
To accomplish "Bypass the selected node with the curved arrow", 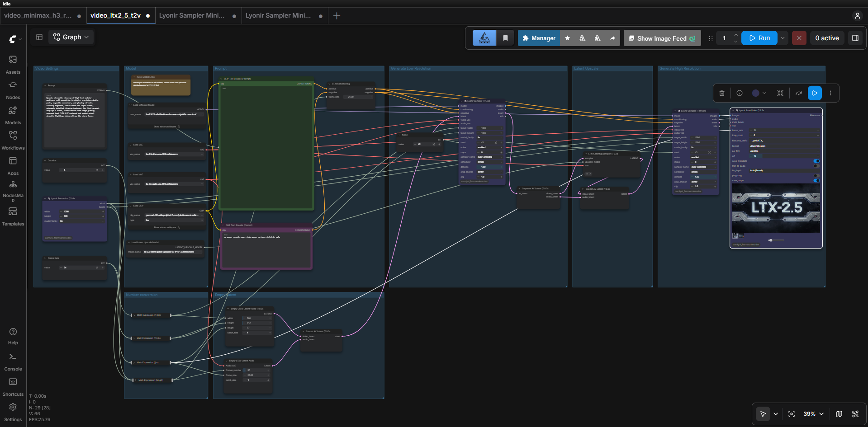I will click(799, 93).
